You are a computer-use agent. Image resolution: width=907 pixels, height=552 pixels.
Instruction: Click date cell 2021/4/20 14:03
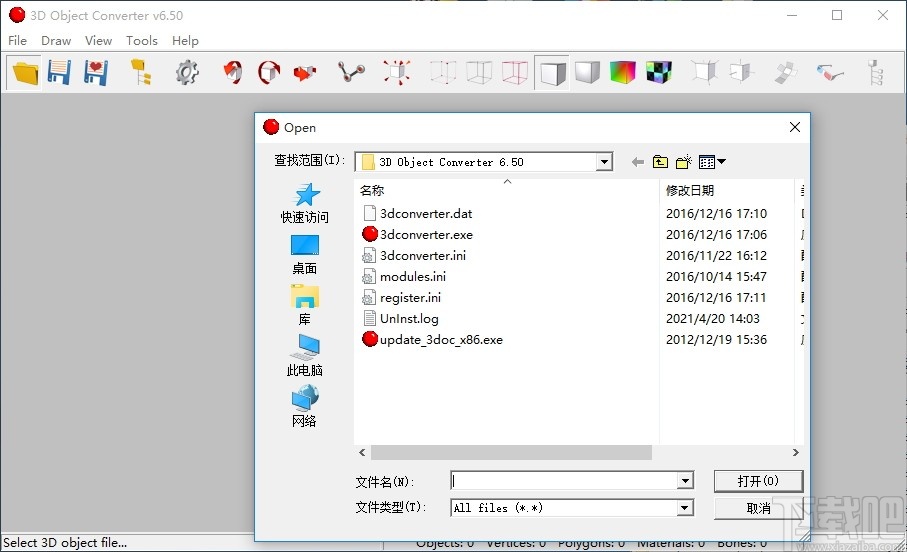[x=713, y=318]
